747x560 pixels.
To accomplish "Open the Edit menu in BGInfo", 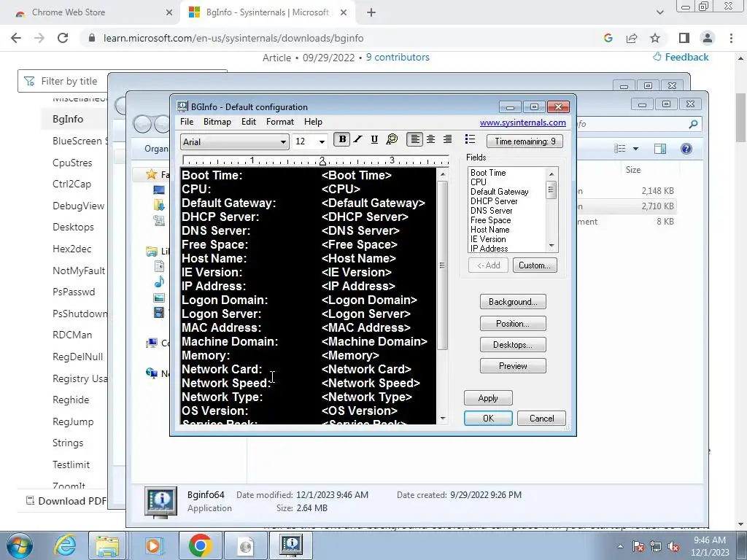I will (x=249, y=122).
